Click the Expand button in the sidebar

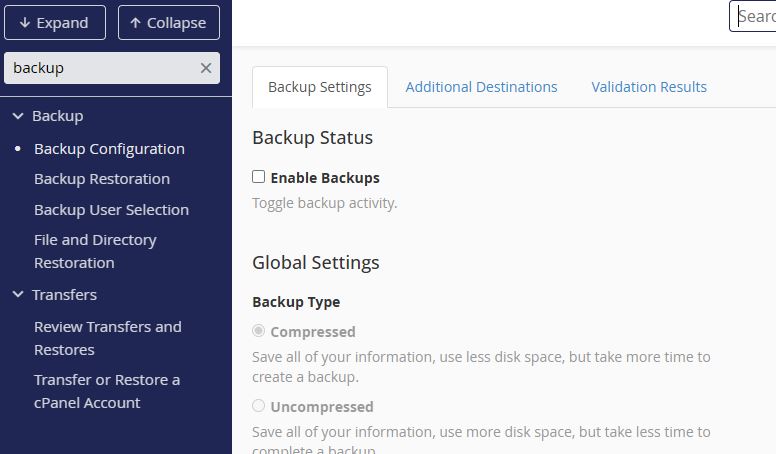(x=55, y=23)
